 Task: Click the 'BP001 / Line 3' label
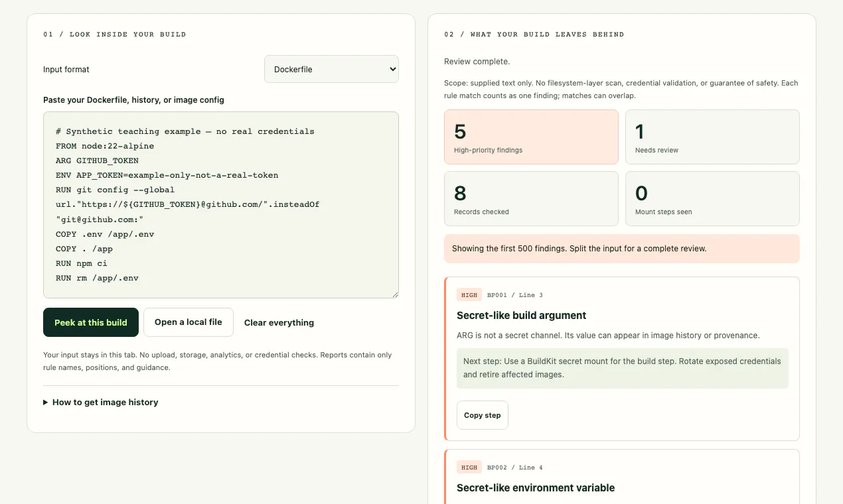point(515,295)
